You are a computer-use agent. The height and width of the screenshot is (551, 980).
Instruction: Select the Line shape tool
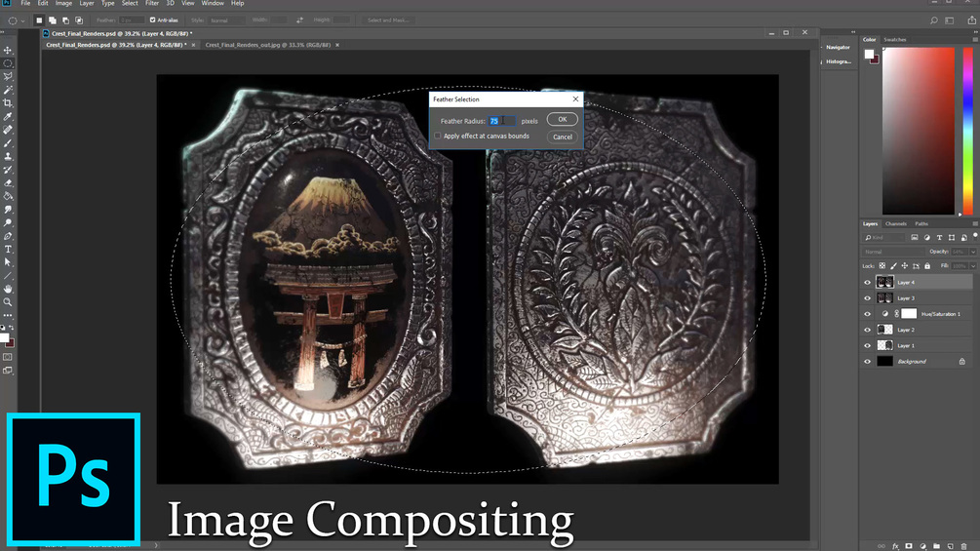point(8,275)
